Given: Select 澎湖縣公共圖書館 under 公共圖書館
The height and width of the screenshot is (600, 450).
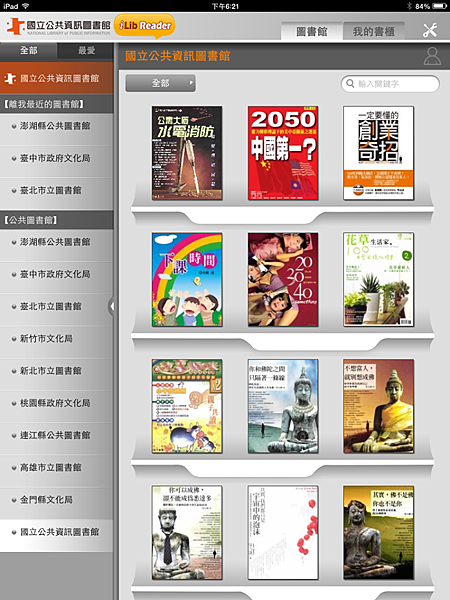Looking at the screenshot, I should point(57,242).
